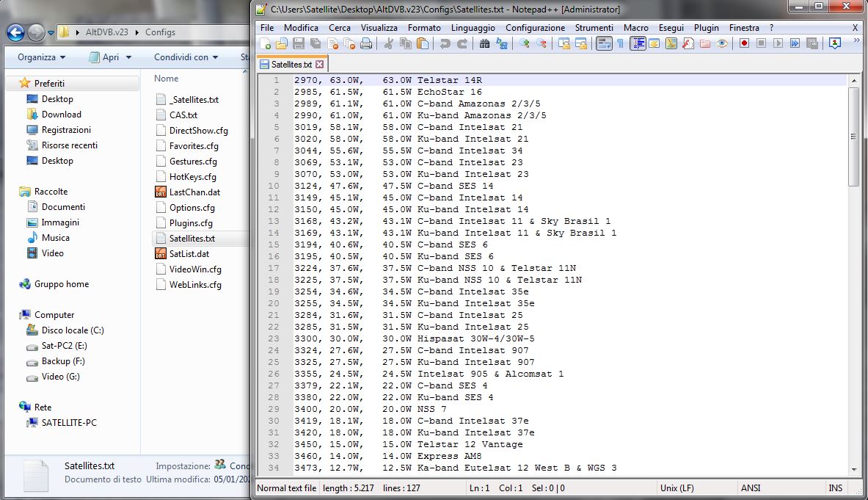Toggle Word wrap in the toolbar
This screenshot has width=868, height=500.
[604, 44]
